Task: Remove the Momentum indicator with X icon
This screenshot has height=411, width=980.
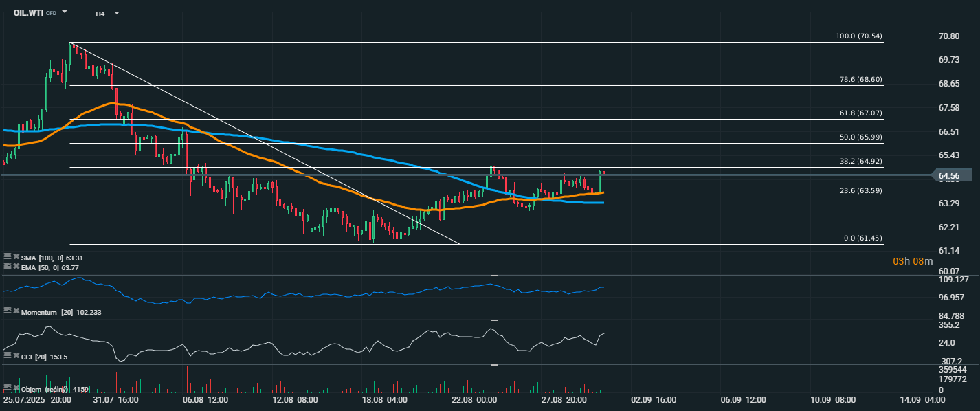Action: tap(15, 312)
